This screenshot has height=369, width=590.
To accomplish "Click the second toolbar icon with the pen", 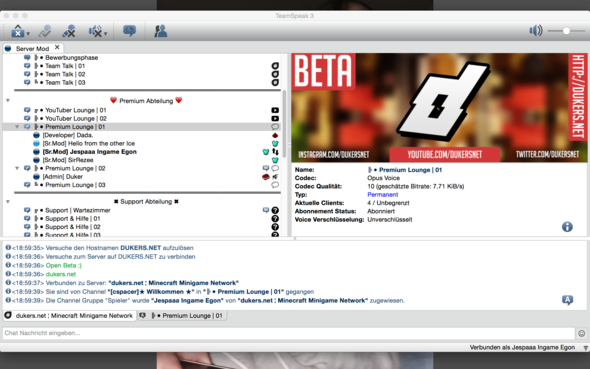I will click(45, 31).
